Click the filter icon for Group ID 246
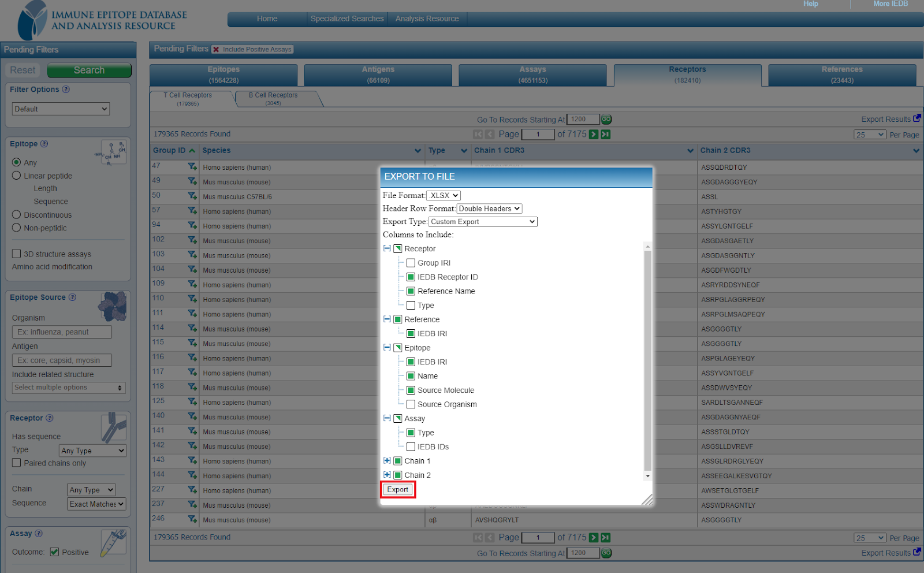Screen dimensions: 924x573 click(x=192, y=519)
